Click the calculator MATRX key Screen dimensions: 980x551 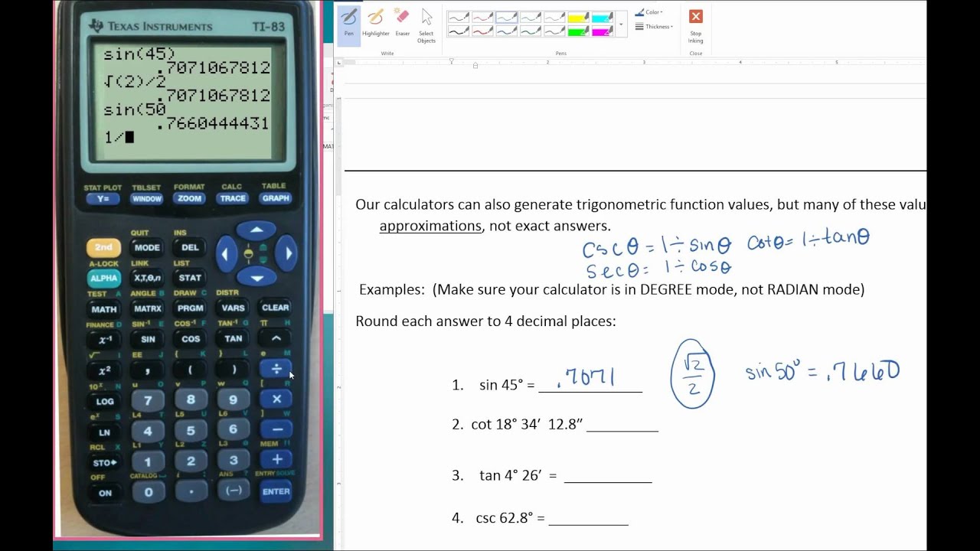coord(147,308)
